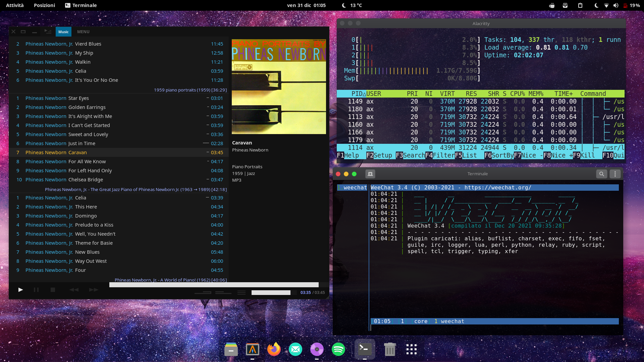Screen dimensions: 644x362
Task: Open the Files app from the dock
Action: point(231,350)
